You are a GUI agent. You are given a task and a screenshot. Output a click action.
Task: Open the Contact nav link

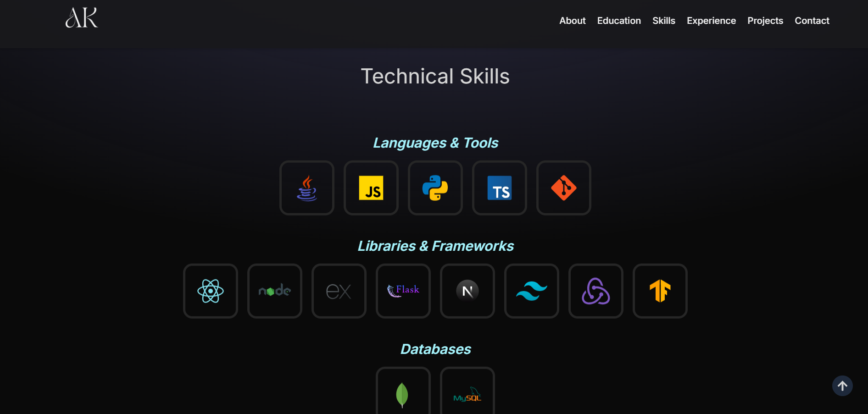tap(812, 21)
